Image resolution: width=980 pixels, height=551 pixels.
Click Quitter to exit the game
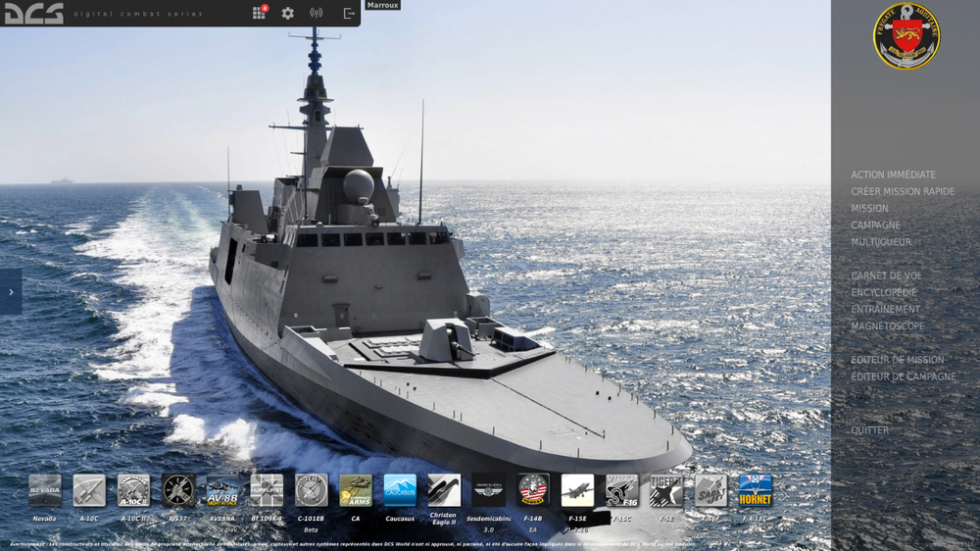[x=869, y=430]
